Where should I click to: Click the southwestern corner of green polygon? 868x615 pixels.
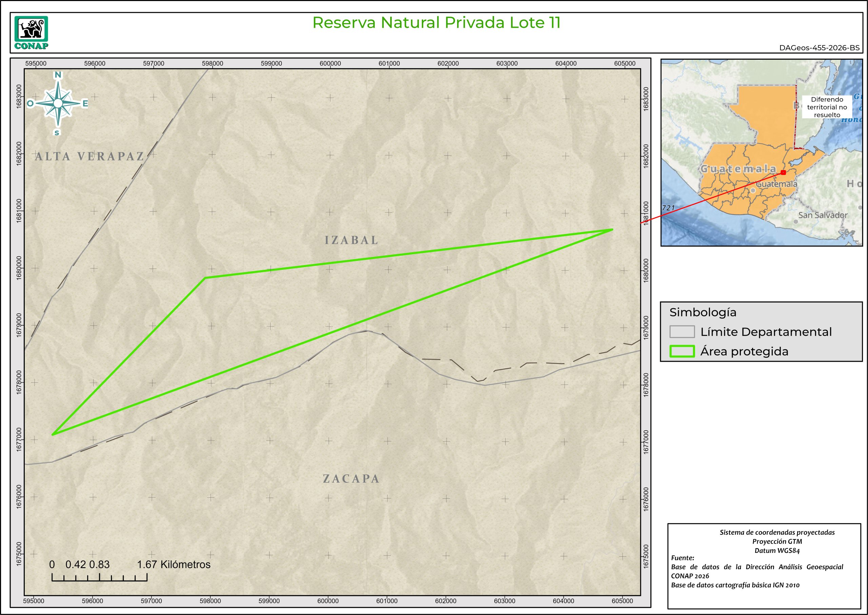pyautogui.click(x=53, y=434)
